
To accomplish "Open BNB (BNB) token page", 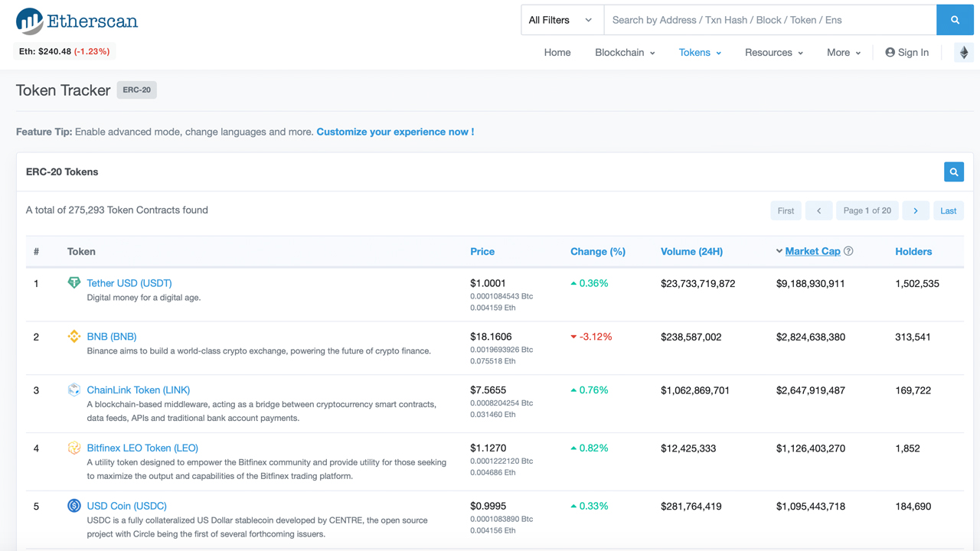I will pos(112,337).
